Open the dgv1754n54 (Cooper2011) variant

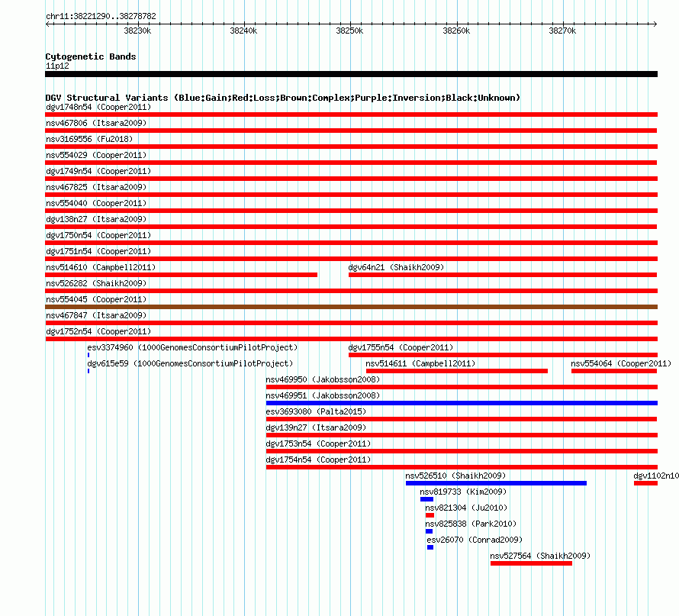click(x=318, y=460)
